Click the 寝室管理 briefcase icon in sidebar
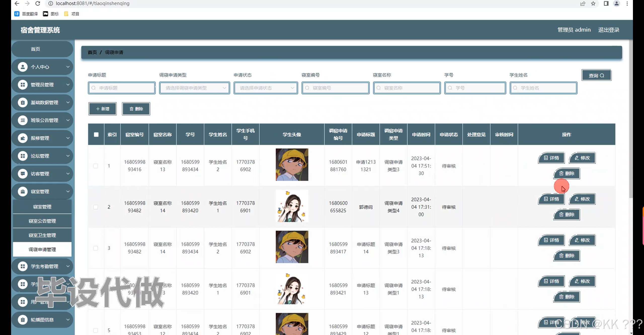644x335 pixels. (x=23, y=192)
